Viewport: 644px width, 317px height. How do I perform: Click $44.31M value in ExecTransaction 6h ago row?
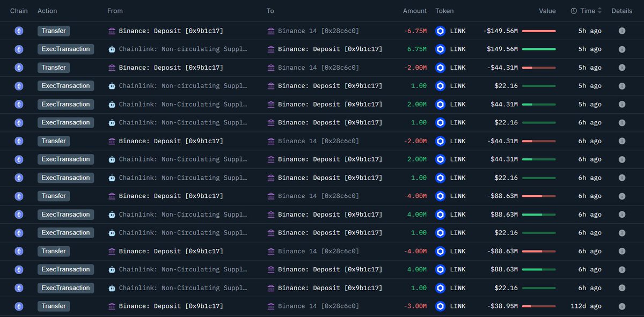[504, 159]
